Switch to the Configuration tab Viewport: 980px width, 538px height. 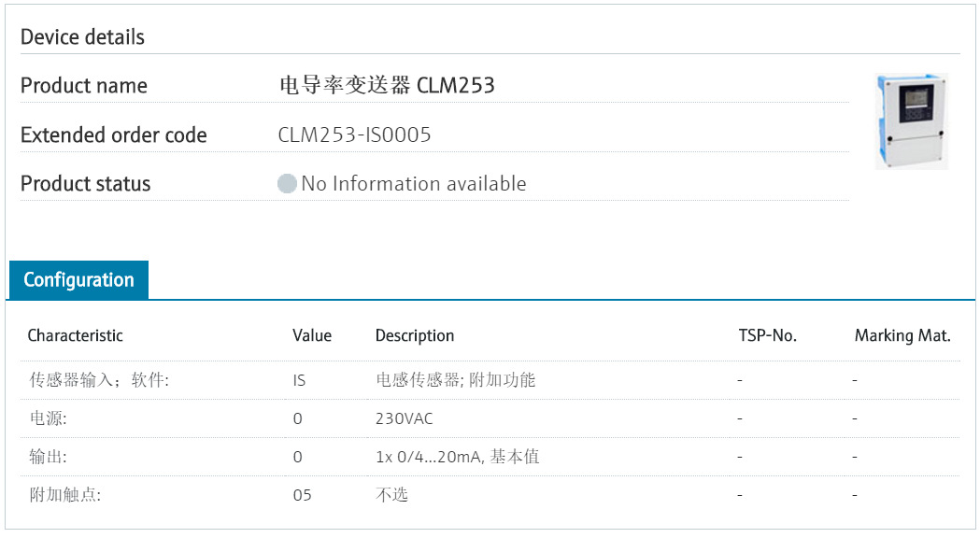(x=78, y=280)
